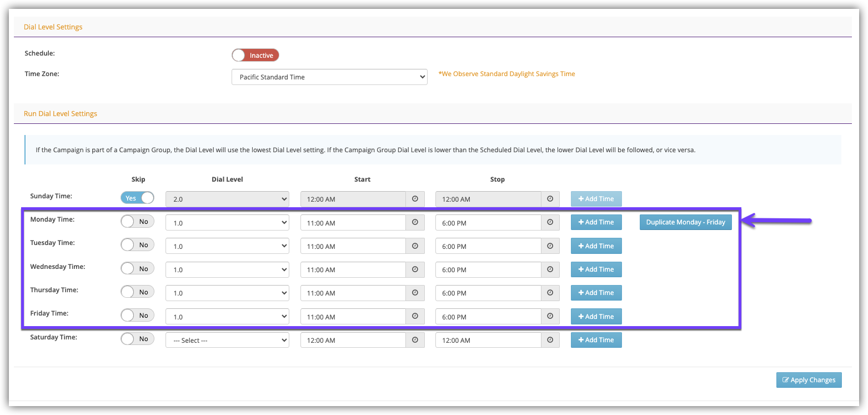Add a time slot for Tuesday
Viewport: 868px width, 415px height.
(x=596, y=246)
